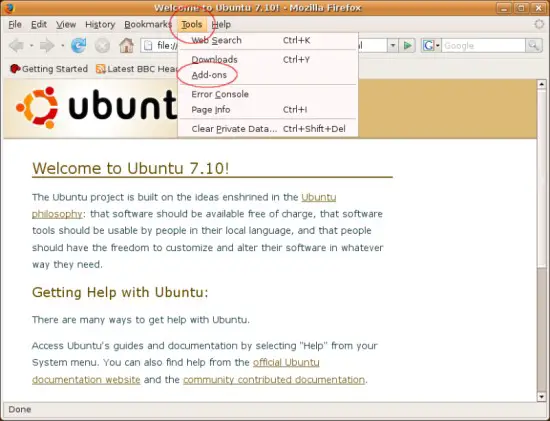Image resolution: width=550 pixels, height=421 pixels.
Task: Click the Latest BBC Headlines feed icon
Action: pos(101,69)
